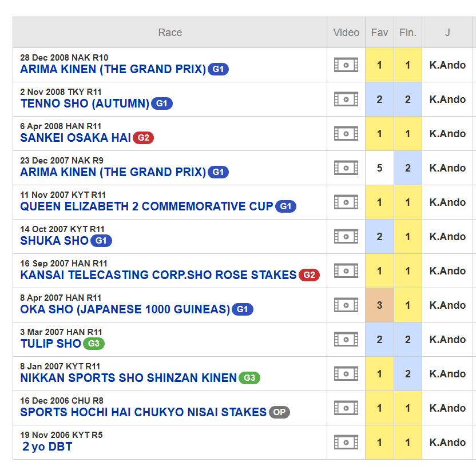
Task: Select date text 19 Nov 2006 KYT R5
Action: (61, 435)
